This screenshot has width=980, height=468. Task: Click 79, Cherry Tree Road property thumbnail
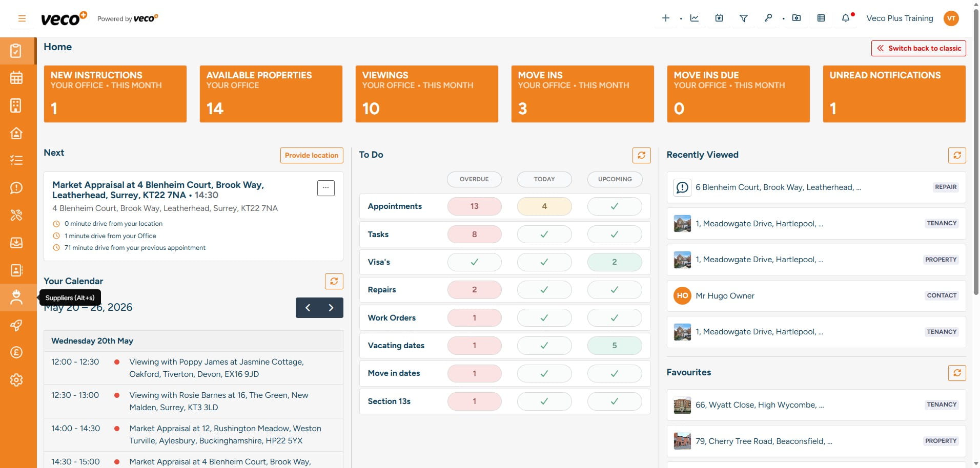682,441
